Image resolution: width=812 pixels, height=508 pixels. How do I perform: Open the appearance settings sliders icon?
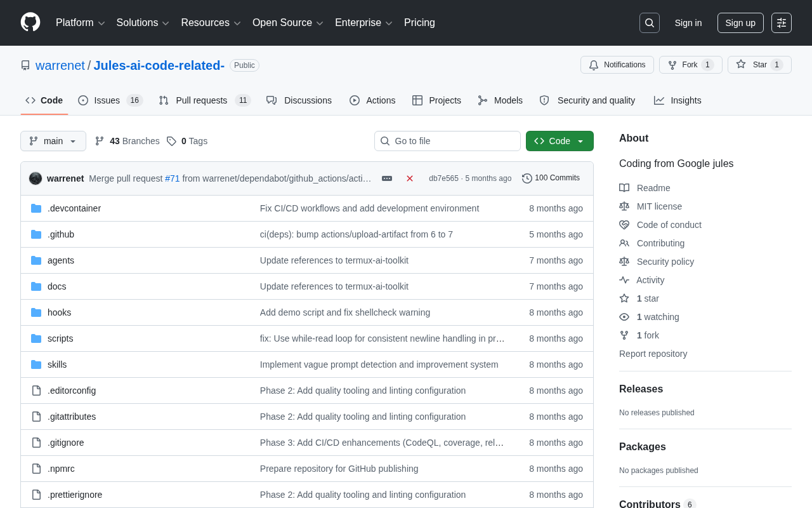[782, 23]
